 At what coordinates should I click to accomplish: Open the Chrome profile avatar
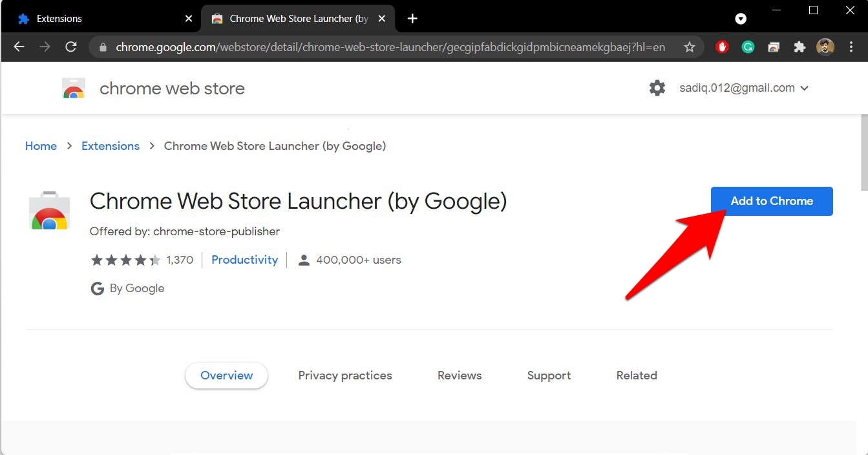825,47
